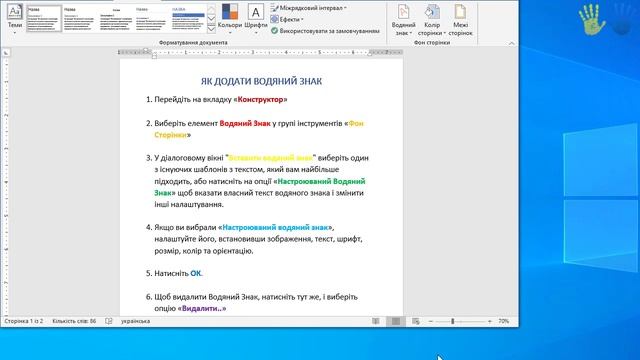
Task: Collapse the ribbon with the chevron
Action: 511,43
